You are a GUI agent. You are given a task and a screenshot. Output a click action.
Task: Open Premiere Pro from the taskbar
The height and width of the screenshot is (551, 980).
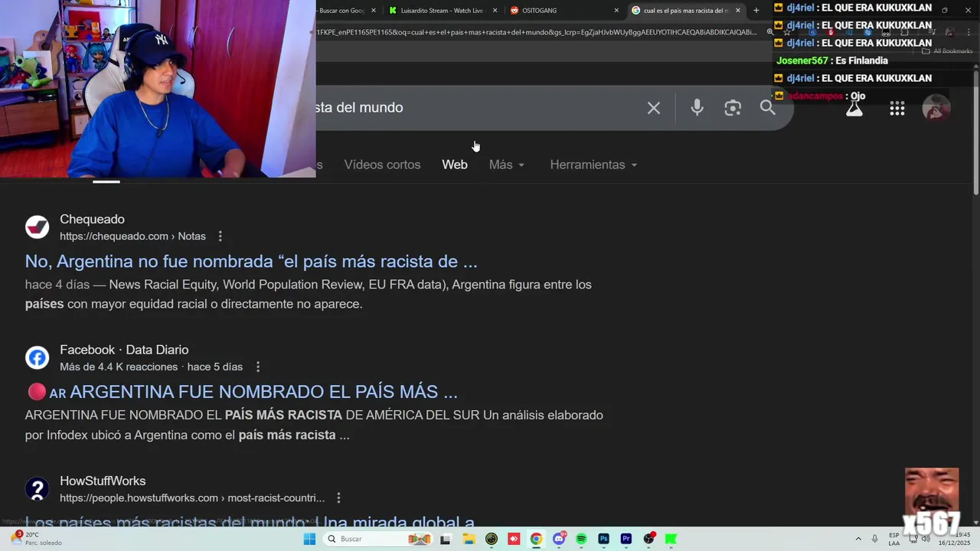click(626, 539)
